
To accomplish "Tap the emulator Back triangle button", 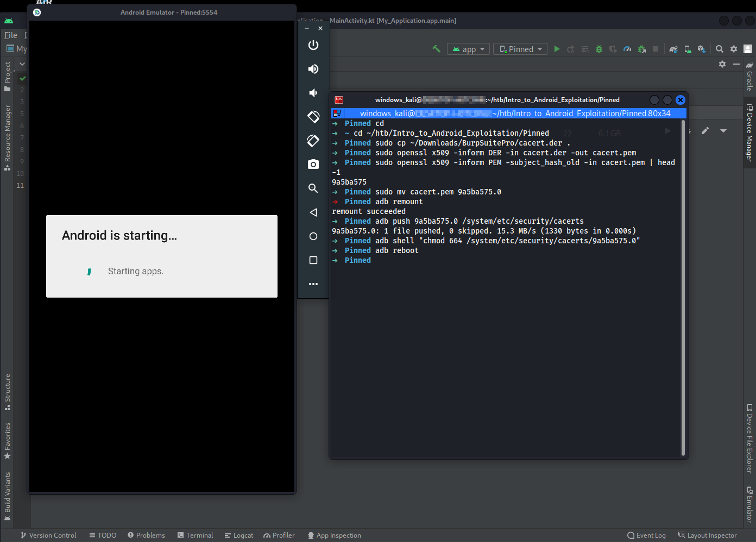I will (313, 212).
